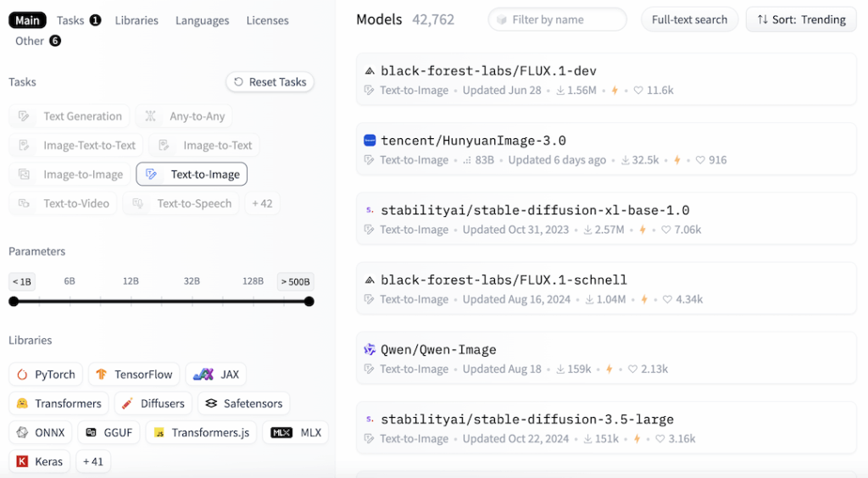
Task: Click the Hugging Face Transformers emoji icon
Action: tap(22, 403)
